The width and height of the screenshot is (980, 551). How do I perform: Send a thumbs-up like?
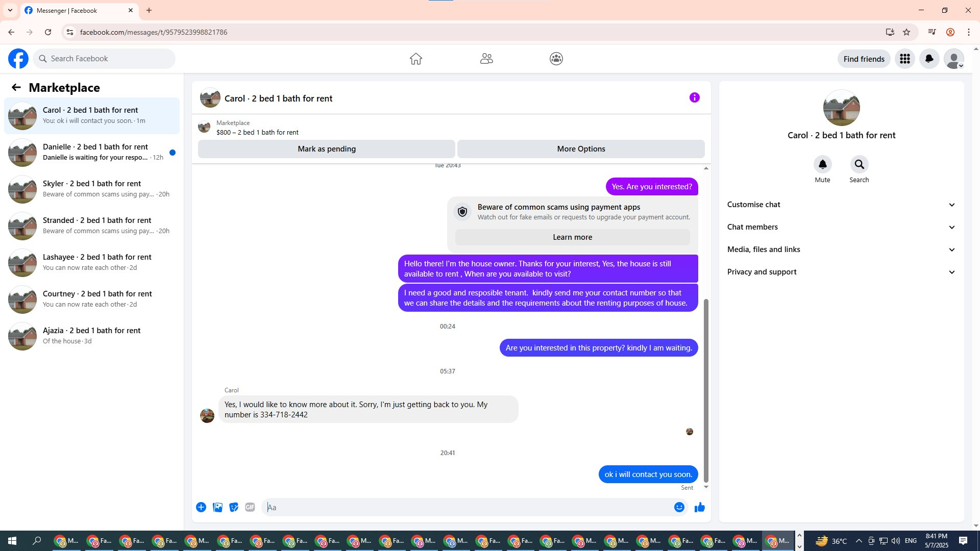point(699,507)
